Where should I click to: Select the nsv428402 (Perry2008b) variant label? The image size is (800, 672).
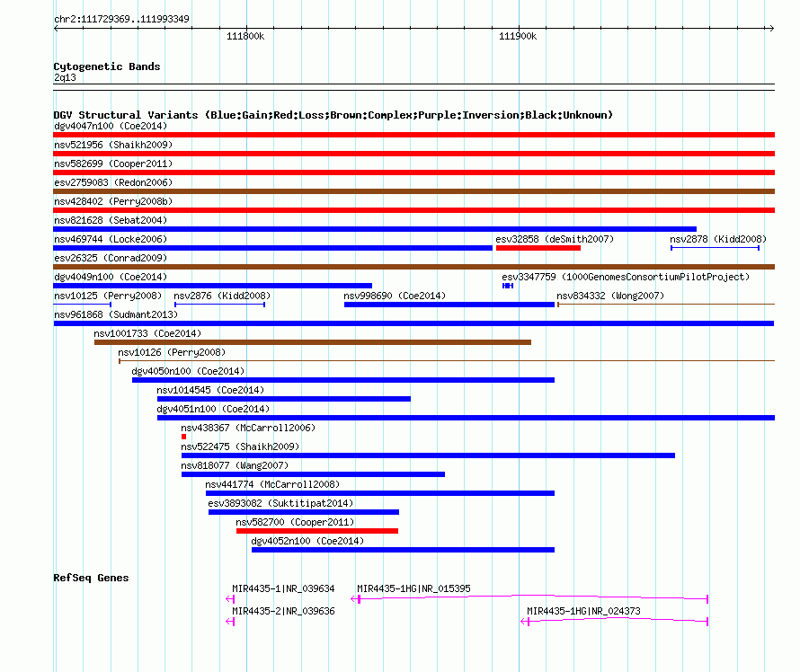point(113,201)
